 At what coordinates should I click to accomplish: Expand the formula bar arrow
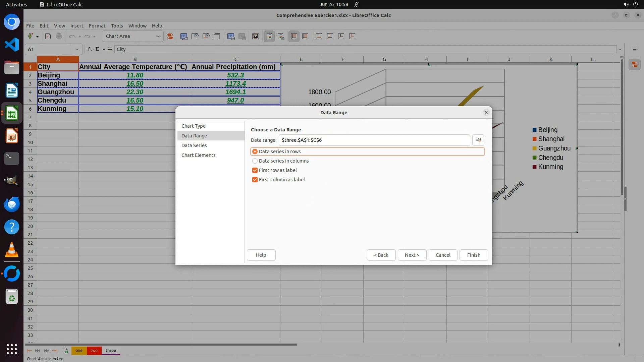coord(620,49)
